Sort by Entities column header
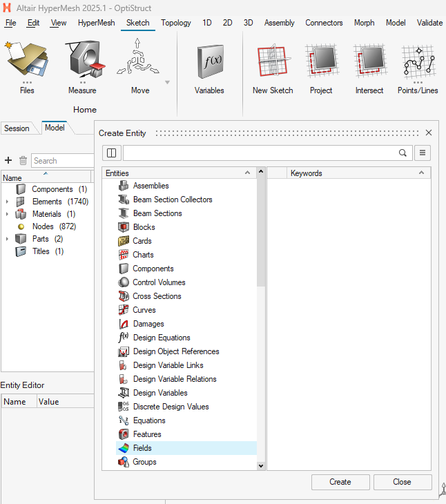Viewport: 446px width, 504px height. click(180, 173)
